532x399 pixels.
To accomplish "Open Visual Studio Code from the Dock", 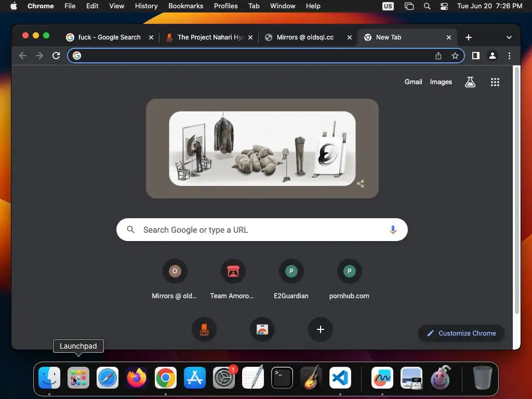I will coord(340,378).
